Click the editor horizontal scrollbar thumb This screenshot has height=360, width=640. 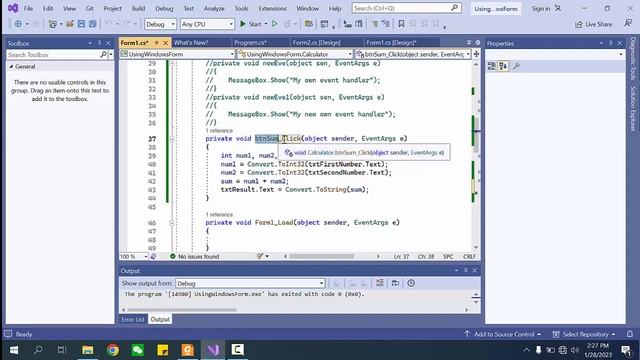coord(321,256)
